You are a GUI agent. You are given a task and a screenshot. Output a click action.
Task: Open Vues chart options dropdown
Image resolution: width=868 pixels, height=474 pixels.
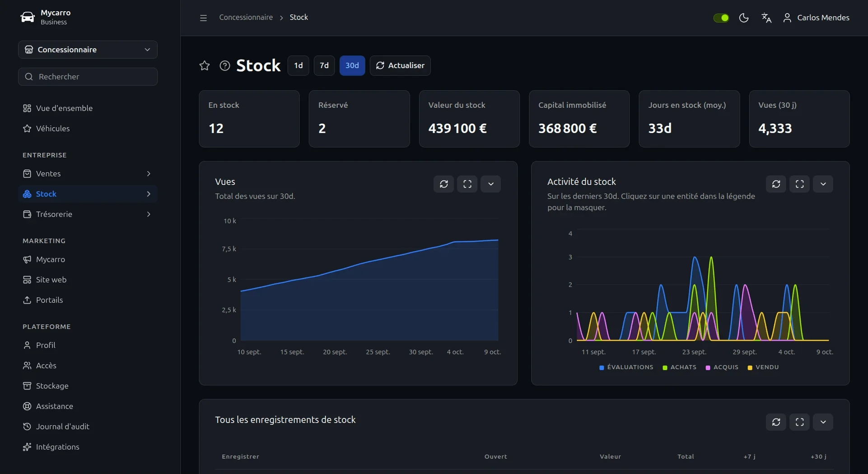pyautogui.click(x=491, y=184)
